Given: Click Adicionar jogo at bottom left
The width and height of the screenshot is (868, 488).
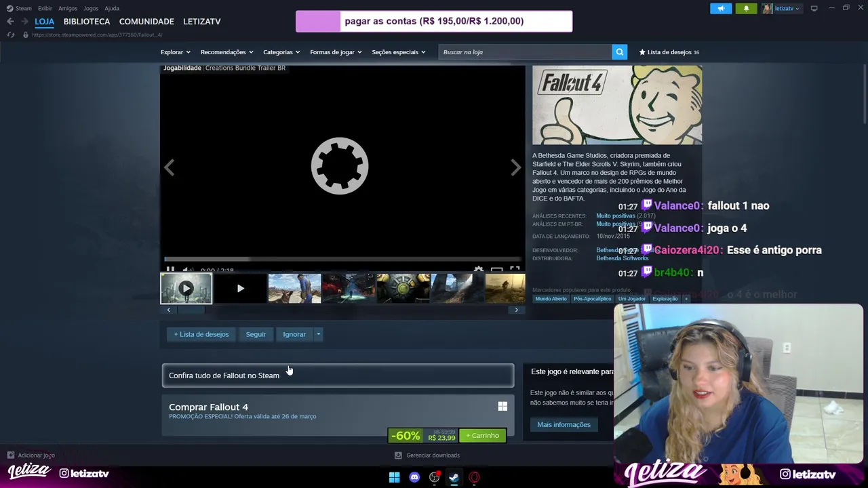Looking at the screenshot, I should tap(31, 455).
